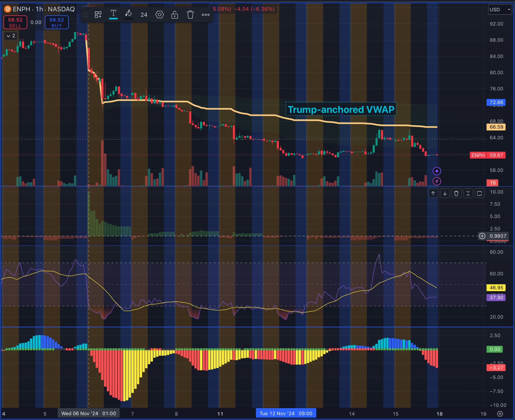The height and width of the screenshot is (420, 515).
Task: Delete the indicator pane
Action: [456, 193]
